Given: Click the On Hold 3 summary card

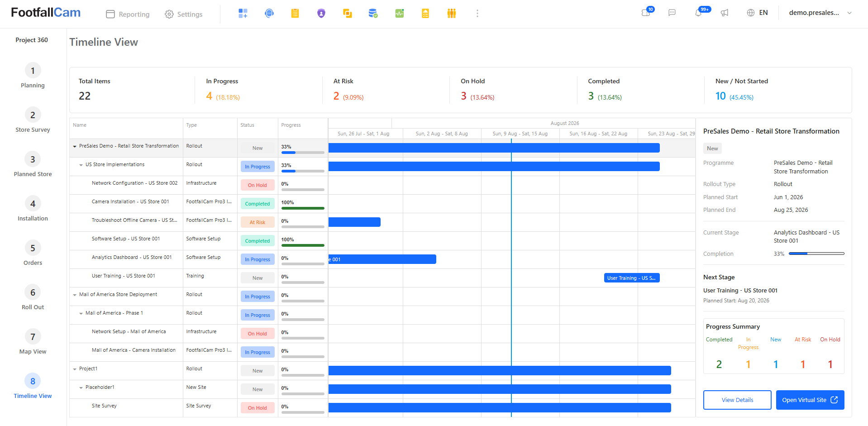Looking at the screenshot, I should [514, 90].
